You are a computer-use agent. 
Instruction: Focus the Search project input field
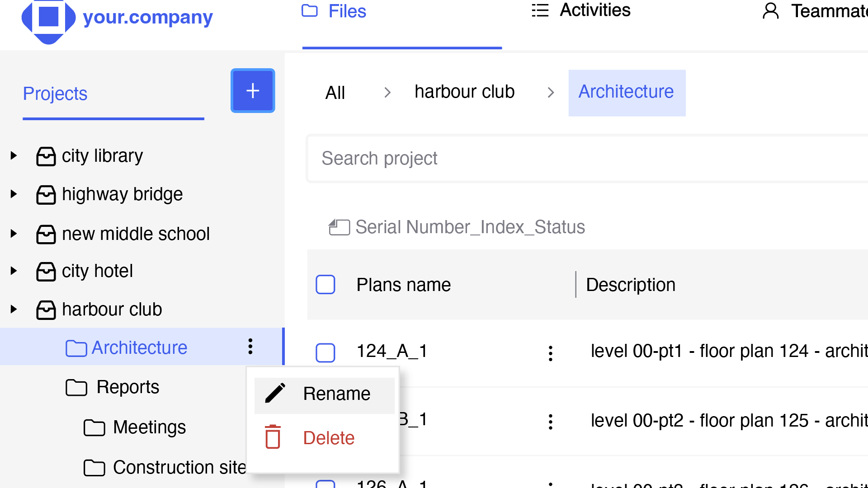pyautogui.click(x=587, y=158)
